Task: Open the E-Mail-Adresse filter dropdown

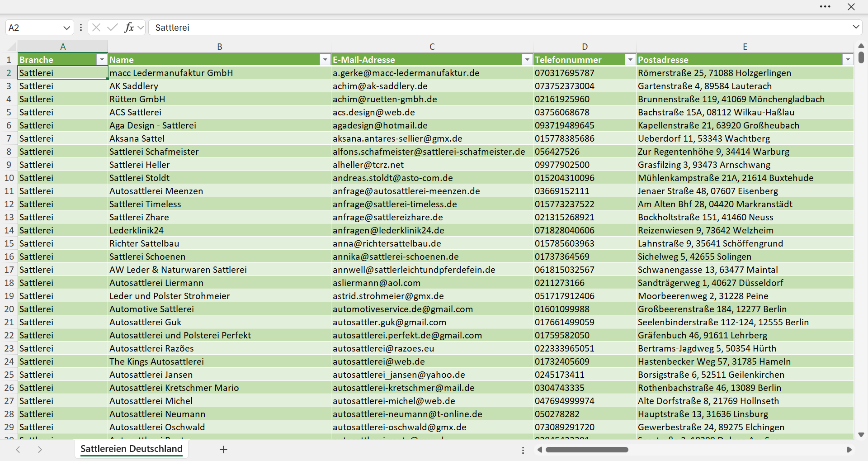Action: 527,60
